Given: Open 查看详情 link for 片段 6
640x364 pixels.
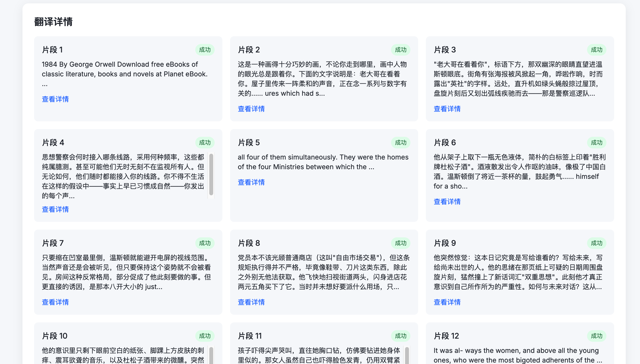Looking at the screenshot, I should click(x=447, y=202).
